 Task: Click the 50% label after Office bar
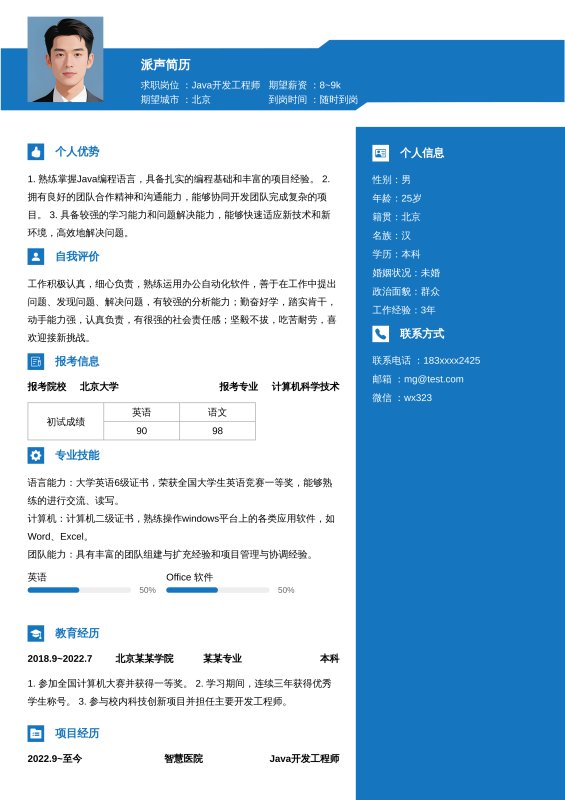(286, 590)
